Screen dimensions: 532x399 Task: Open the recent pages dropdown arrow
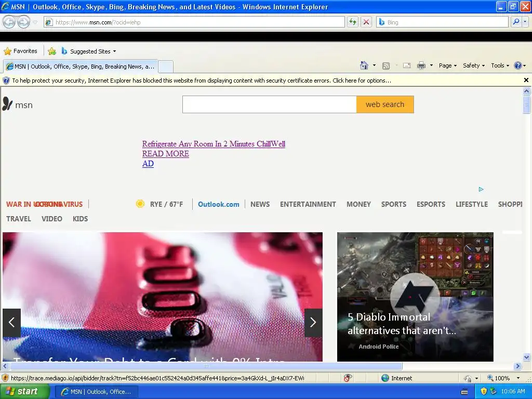(x=35, y=22)
